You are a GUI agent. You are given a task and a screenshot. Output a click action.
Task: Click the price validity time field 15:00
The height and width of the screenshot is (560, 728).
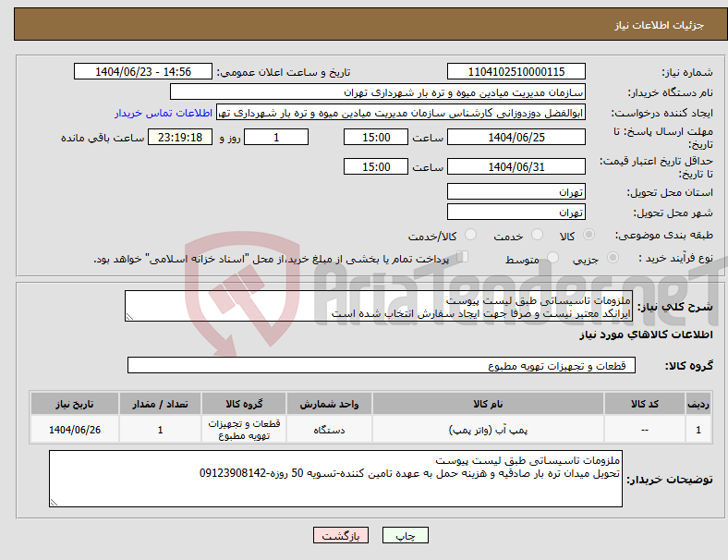[x=376, y=166]
